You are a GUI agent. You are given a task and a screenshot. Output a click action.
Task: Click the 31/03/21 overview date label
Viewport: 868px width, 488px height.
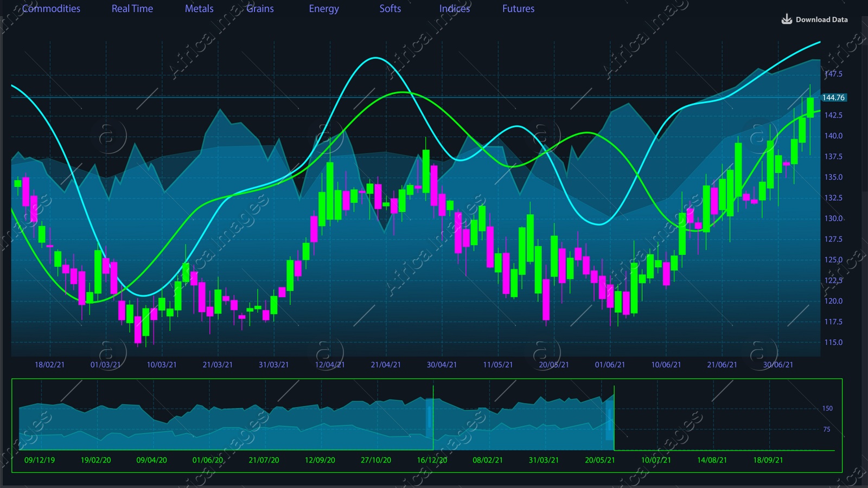544,460
